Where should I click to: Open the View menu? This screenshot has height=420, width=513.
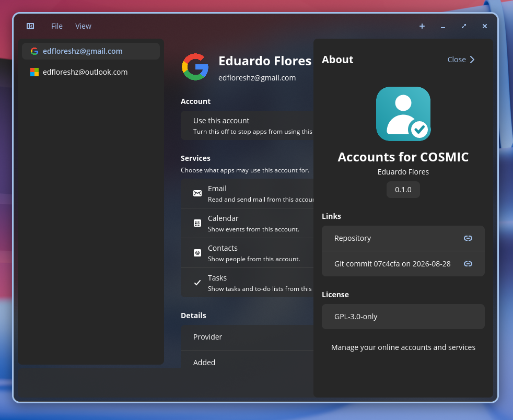click(x=83, y=26)
